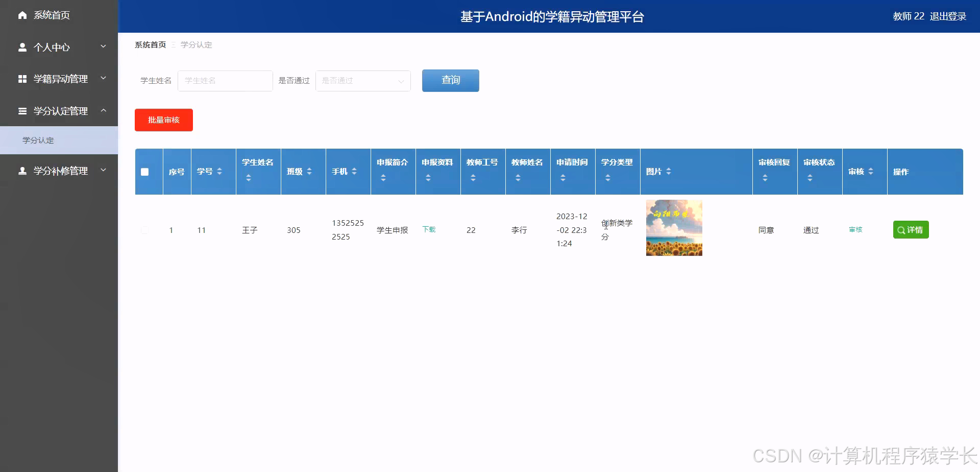Screen dimensions: 980x472
Task: Click the user icon next to 个人中心
Action: (x=22, y=47)
